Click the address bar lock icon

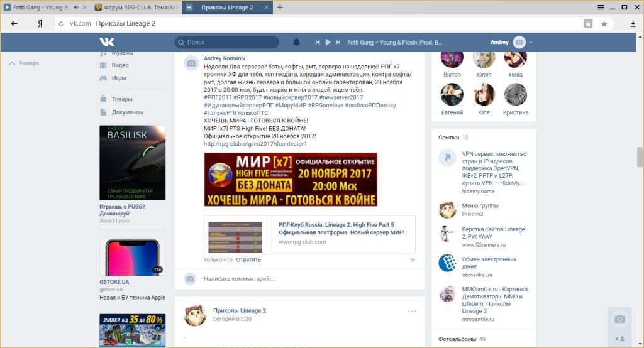point(588,24)
